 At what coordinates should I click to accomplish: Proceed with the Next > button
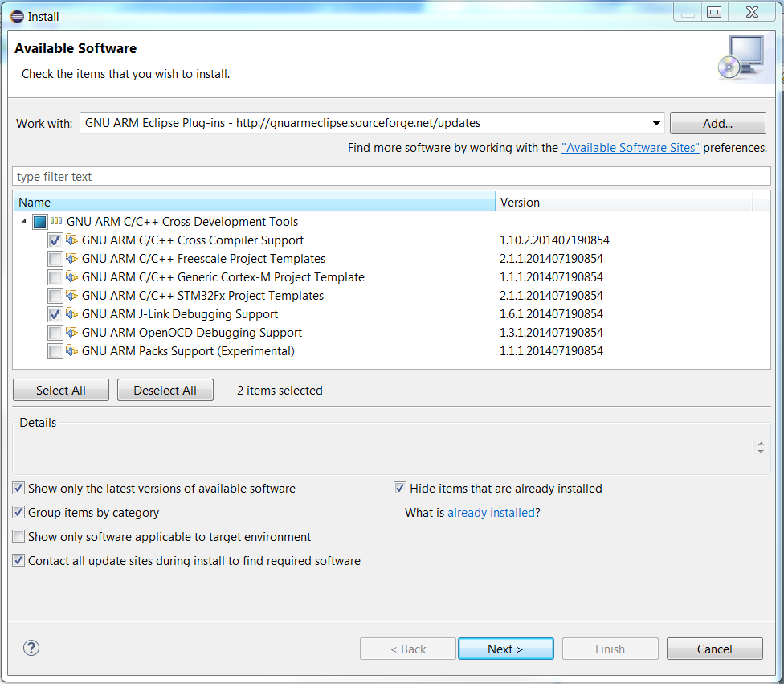[x=505, y=649]
